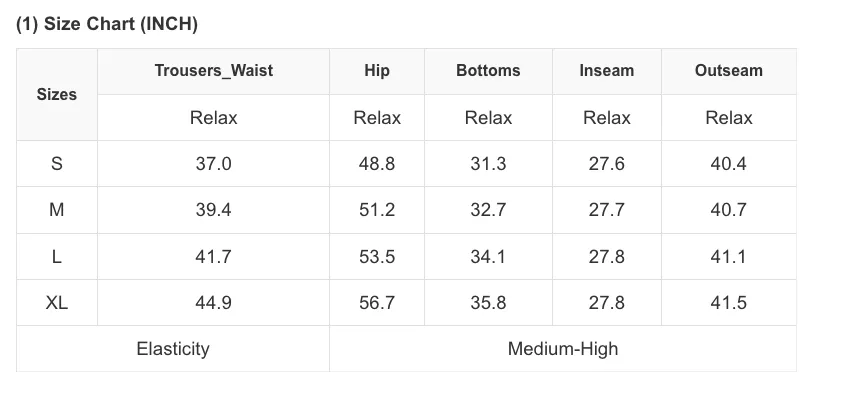Screen dimensions: 846x398
Task: Select the Outseam column header
Action: click(728, 71)
